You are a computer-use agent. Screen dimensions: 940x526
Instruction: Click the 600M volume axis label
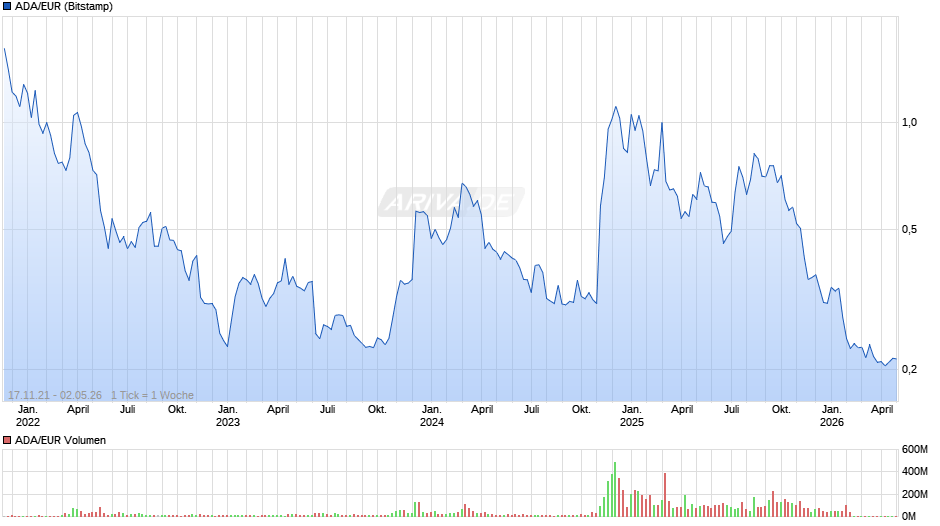tap(914, 449)
